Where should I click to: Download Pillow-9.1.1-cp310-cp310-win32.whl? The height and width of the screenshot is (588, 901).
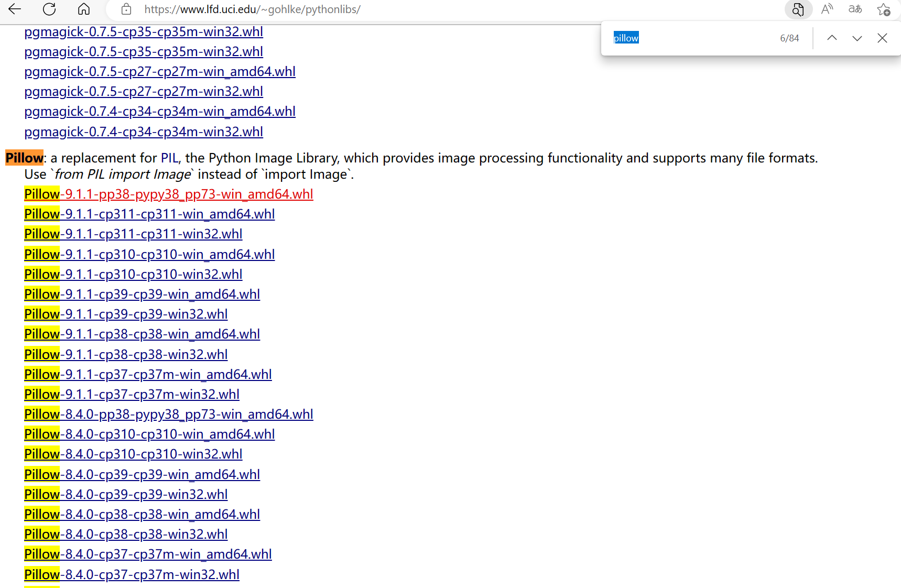pyautogui.click(x=133, y=274)
